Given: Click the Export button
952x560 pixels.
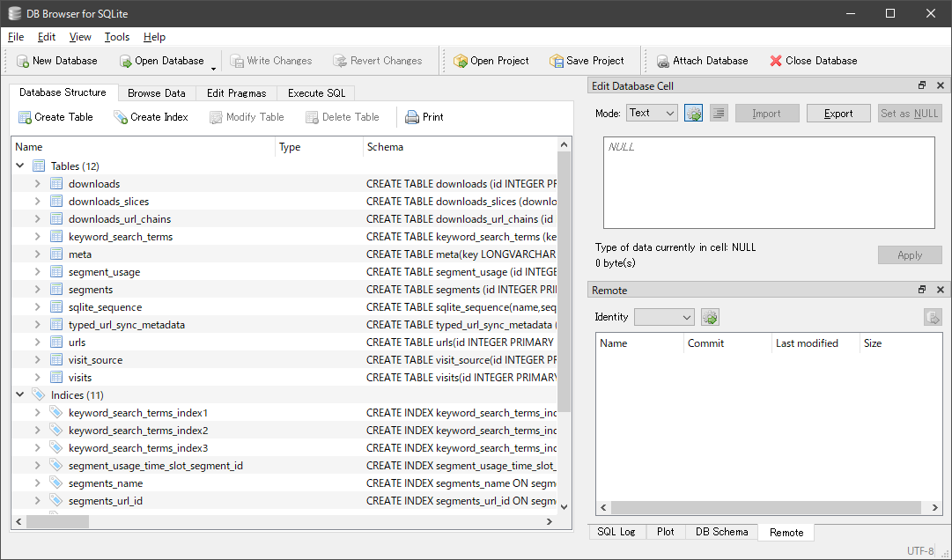Looking at the screenshot, I should pos(838,113).
